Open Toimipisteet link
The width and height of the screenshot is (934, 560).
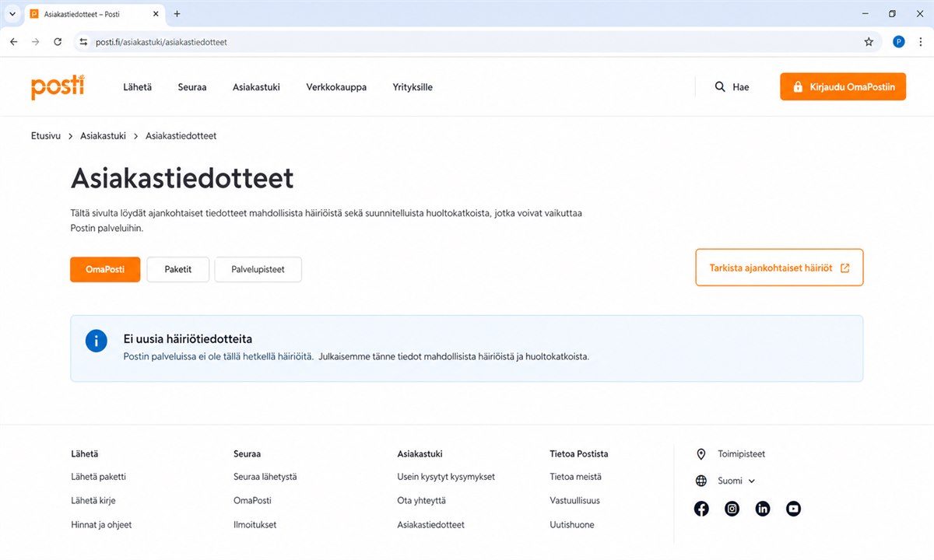pos(741,454)
